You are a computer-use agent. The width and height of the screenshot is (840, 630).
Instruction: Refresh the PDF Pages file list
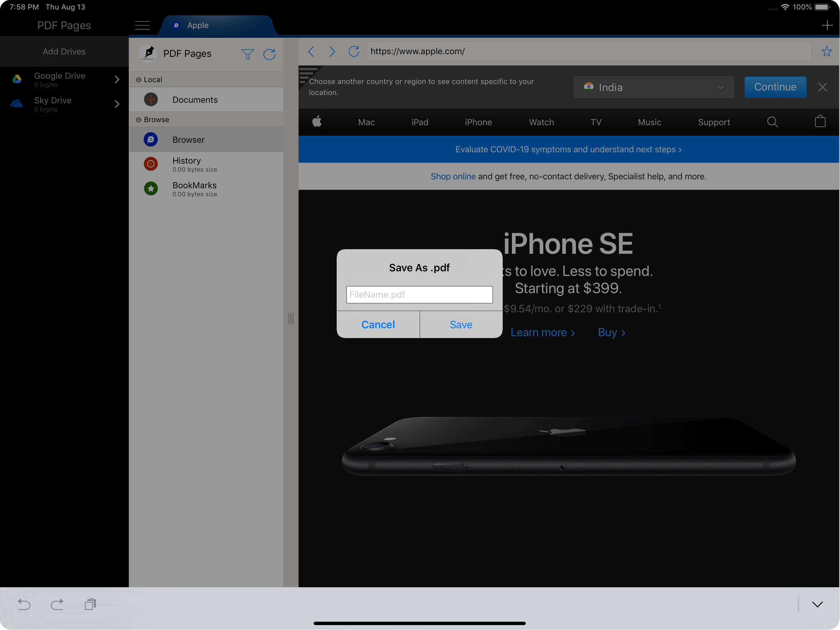pos(269,54)
